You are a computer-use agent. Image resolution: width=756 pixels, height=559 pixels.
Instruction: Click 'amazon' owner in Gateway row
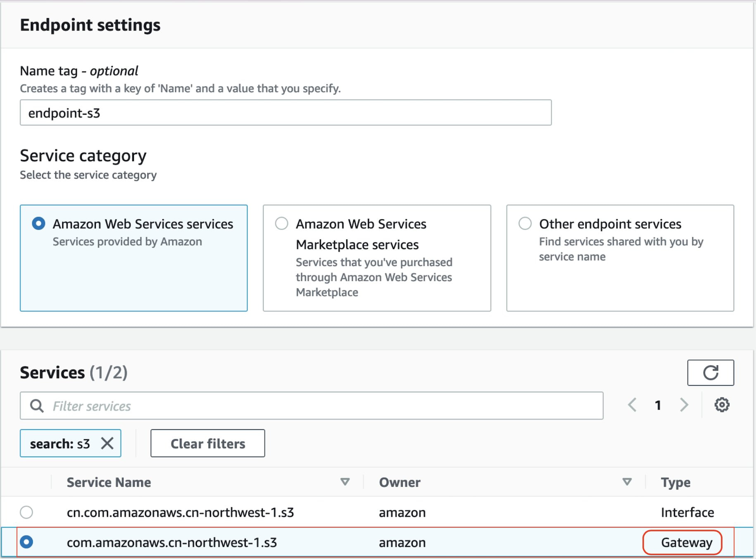(x=402, y=543)
